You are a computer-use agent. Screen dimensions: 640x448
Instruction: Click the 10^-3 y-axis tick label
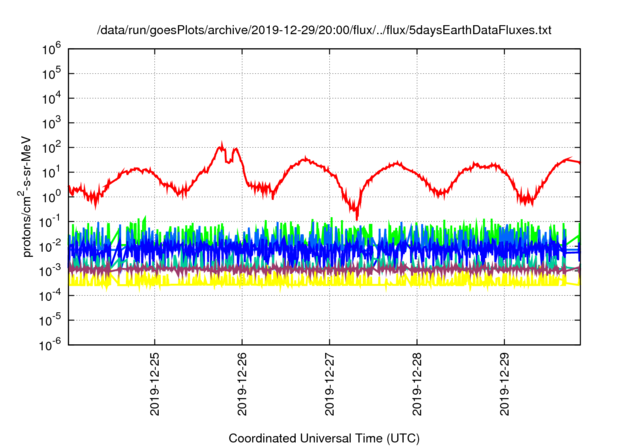[x=51, y=271]
